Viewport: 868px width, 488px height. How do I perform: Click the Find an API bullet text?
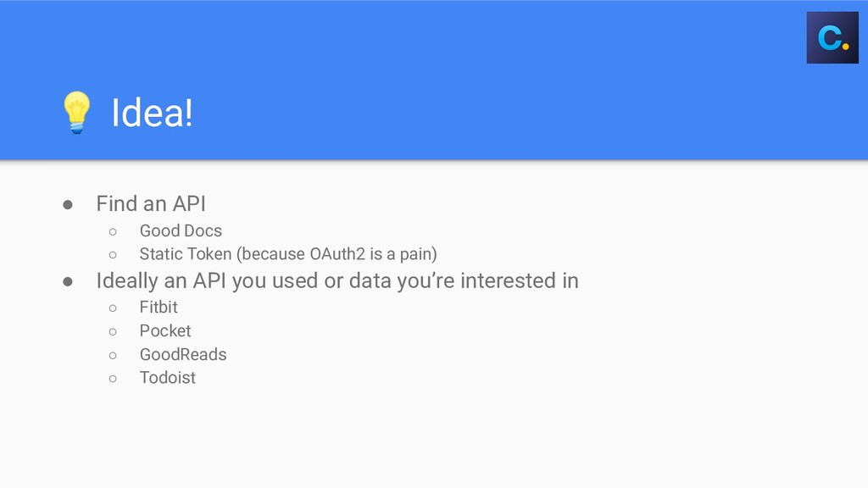[151, 203]
